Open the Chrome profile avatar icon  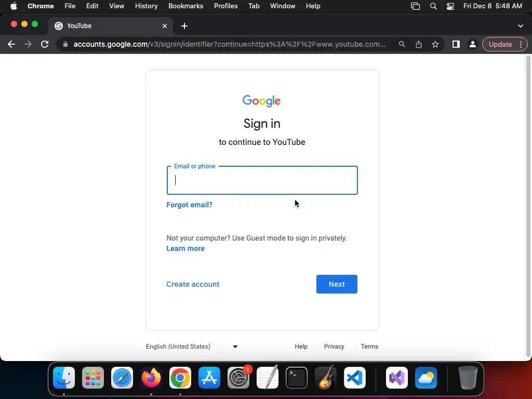coord(472,45)
